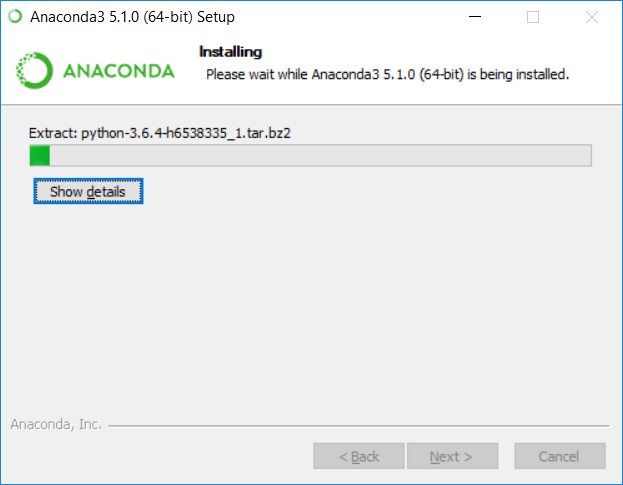The height and width of the screenshot is (485, 623).
Task: Click the white header banner background
Action: [397, 93]
